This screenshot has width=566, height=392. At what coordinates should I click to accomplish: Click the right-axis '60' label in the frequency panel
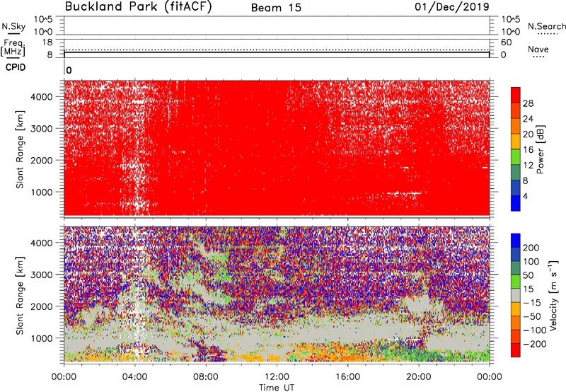[506, 42]
